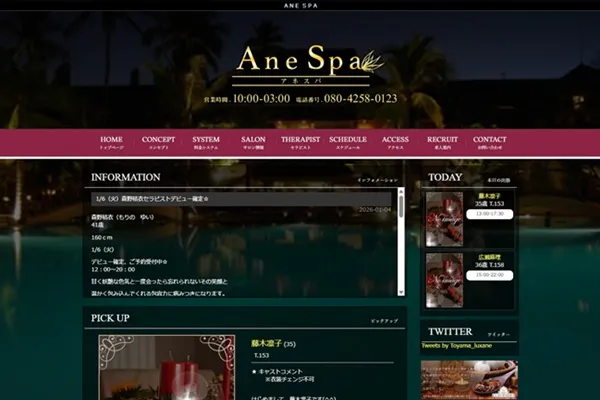This screenshot has height=400, width=600.
Task: Open the SYSTEM pricing page
Action: coord(206,143)
